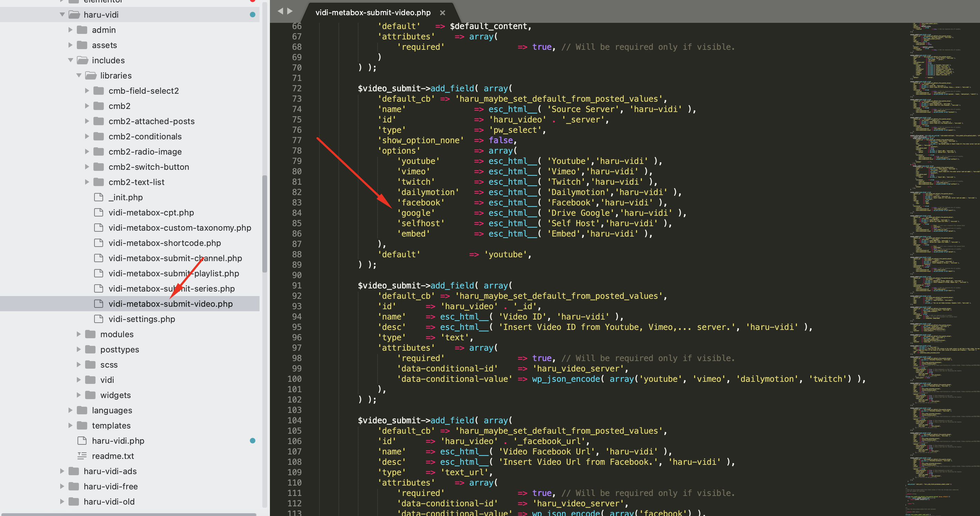This screenshot has height=516, width=980.
Task: Expand the cmb2-conditionals folder arrow
Action: [x=87, y=136]
